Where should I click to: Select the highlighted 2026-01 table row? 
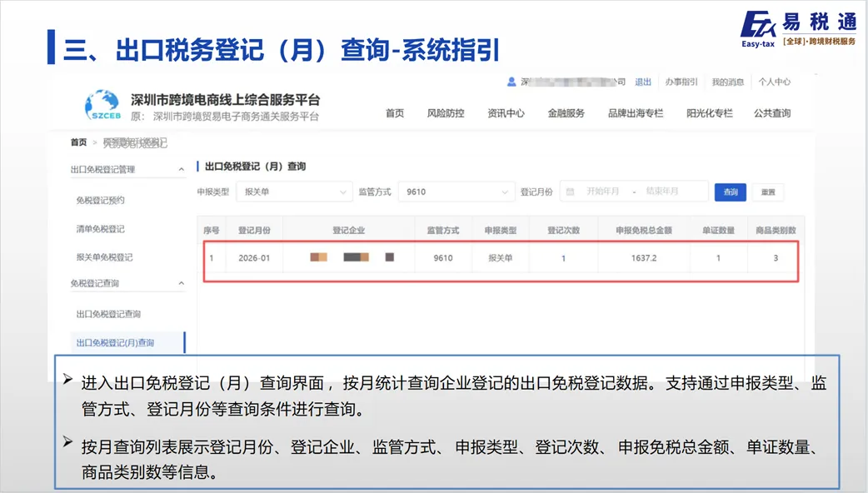coord(500,258)
